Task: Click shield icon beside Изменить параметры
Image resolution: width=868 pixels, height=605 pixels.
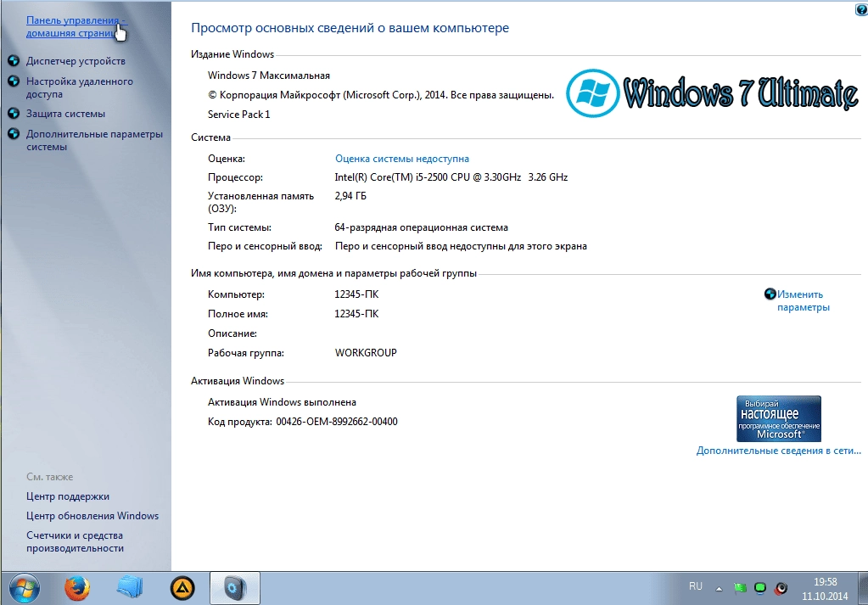Action: coord(770,294)
